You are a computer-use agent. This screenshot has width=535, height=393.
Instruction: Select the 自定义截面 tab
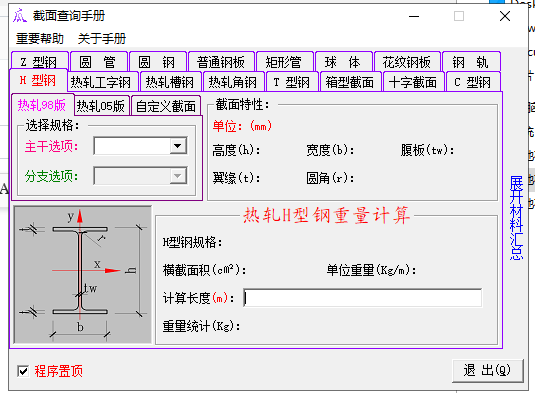(166, 106)
